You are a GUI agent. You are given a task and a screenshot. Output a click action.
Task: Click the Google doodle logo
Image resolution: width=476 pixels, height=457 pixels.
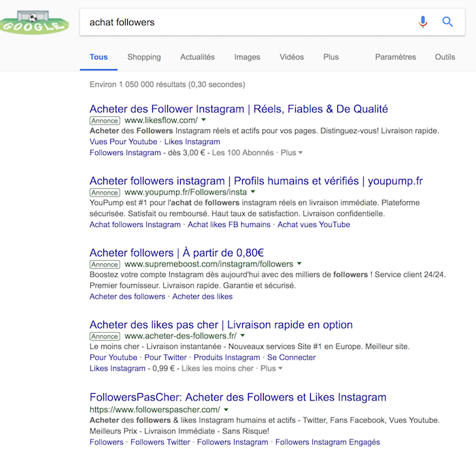click(35, 22)
